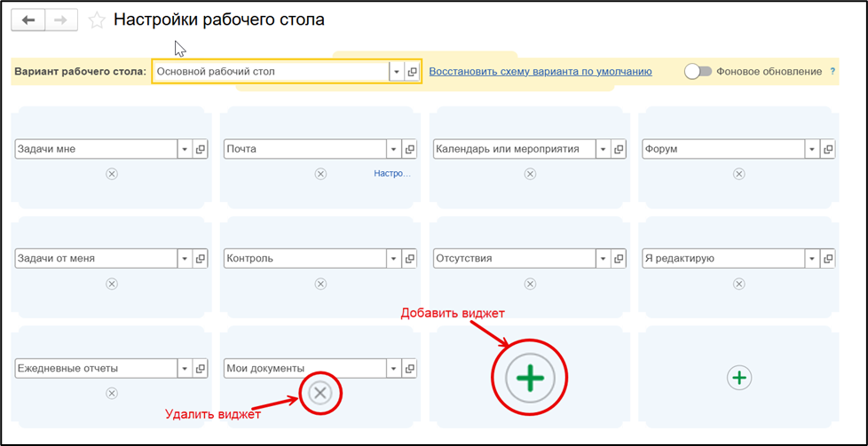The height and width of the screenshot is (446, 868).
Task: Open the Форум widget item
Action: click(x=827, y=149)
